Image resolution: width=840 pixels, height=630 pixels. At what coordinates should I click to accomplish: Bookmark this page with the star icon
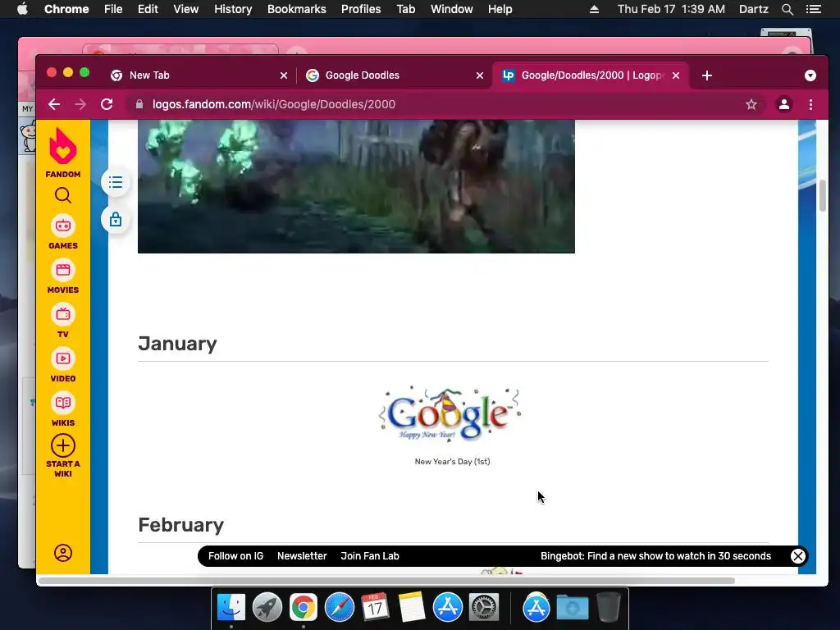tap(751, 104)
